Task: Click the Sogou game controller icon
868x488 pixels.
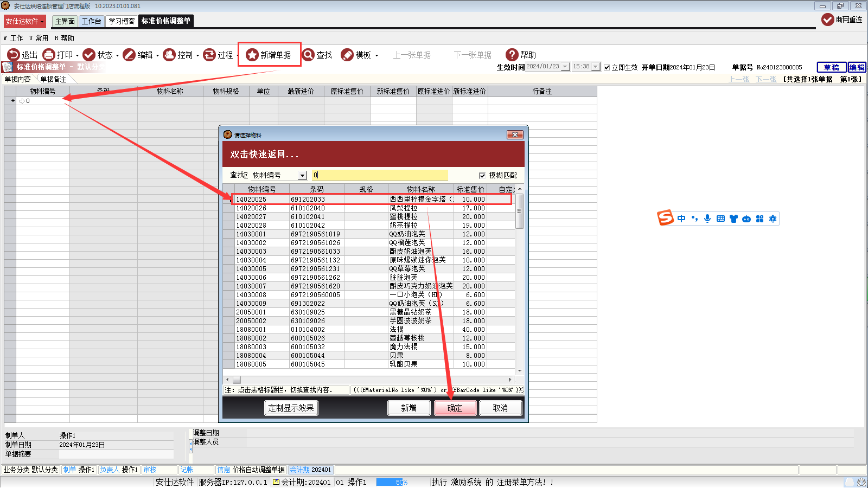Action: pos(746,219)
